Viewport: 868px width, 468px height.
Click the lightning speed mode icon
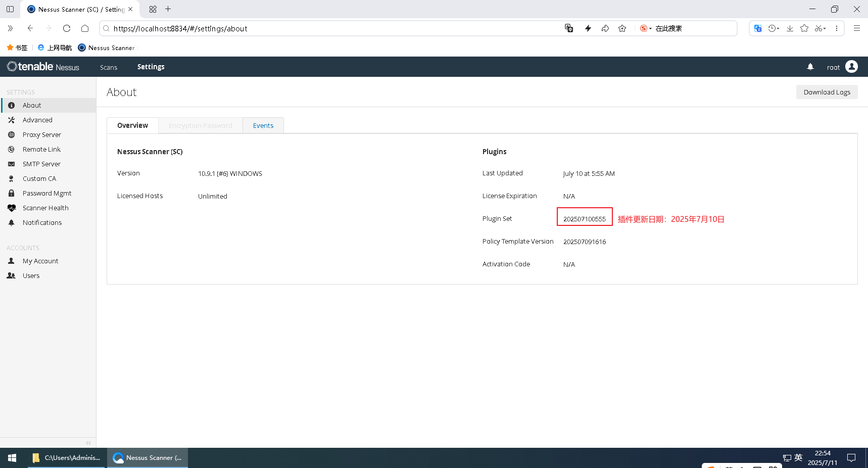click(x=588, y=28)
